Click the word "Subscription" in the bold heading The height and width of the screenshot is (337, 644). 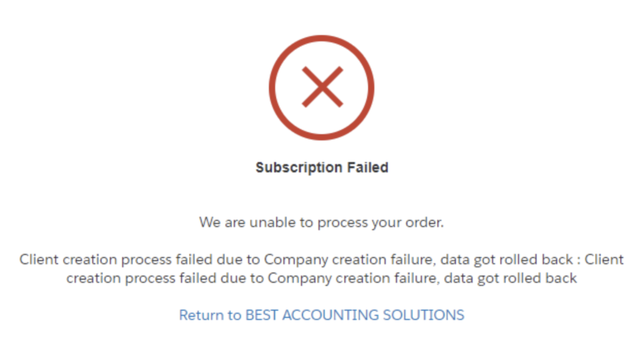pos(299,167)
